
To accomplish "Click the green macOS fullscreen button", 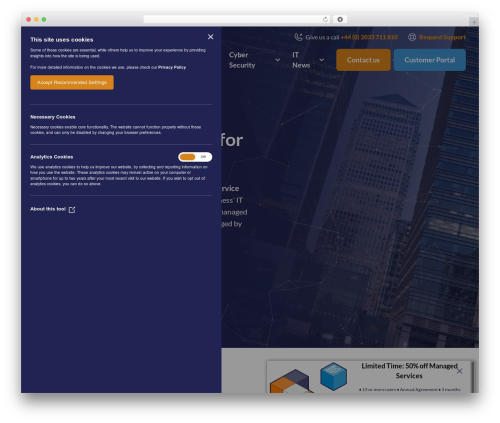I will click(x=44, y=19).
